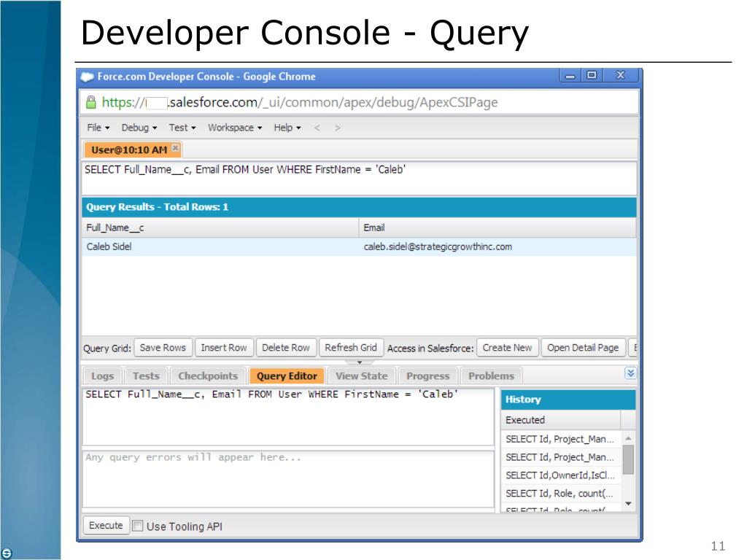Click into the query editor text area
747x560 pixels.
coord(288,416)
